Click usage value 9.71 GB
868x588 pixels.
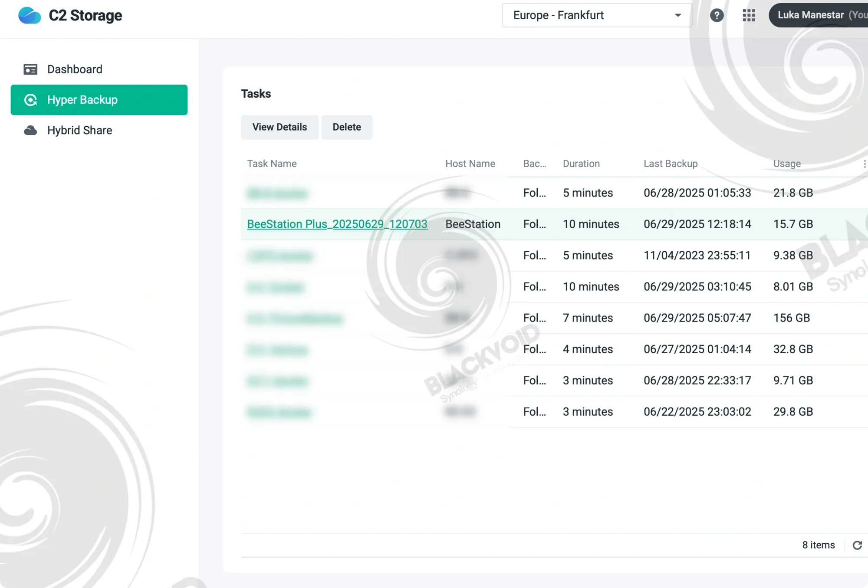(793, 380)
